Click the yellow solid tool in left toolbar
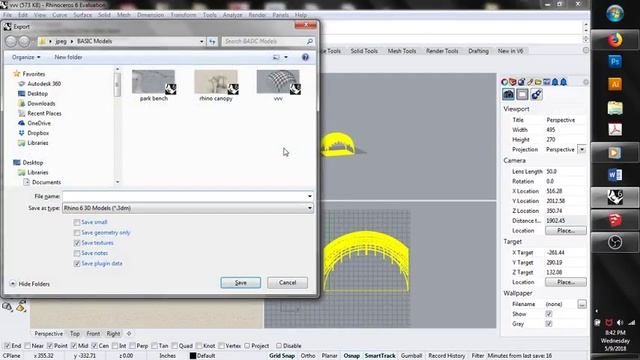This screenshot has width=640, height=360. tap(21, 306)
